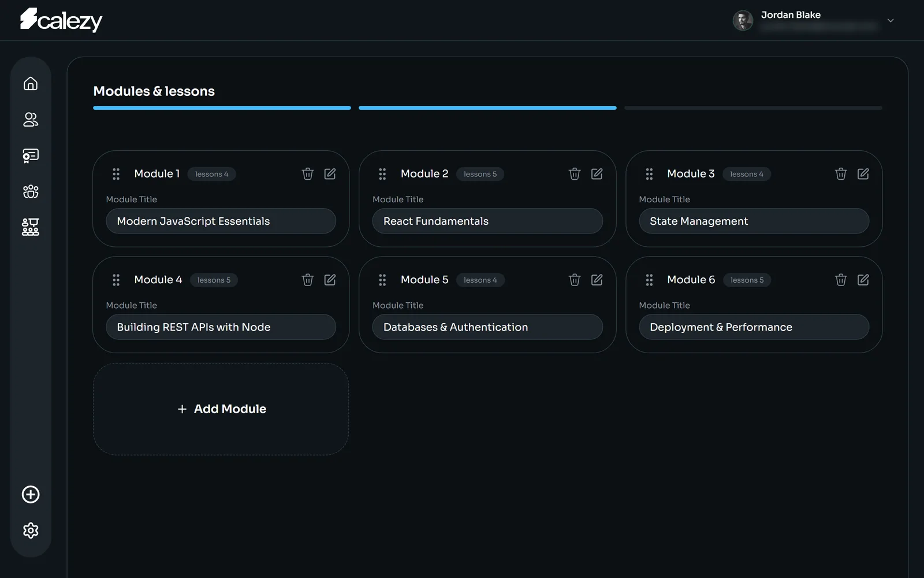
Task: Click the third unfilled progress step bar
Action: tap(753, 108)
